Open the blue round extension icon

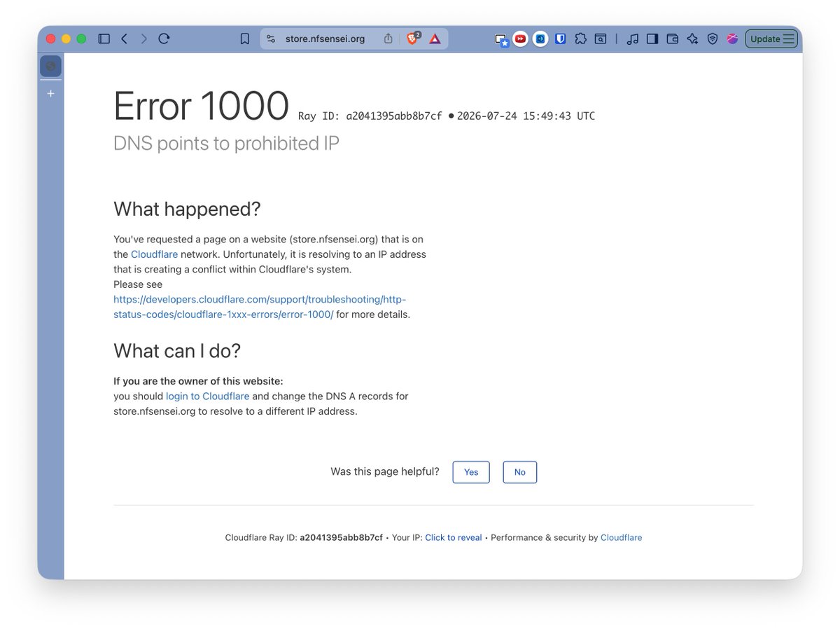pyautogui.click(x=540, y=39)
